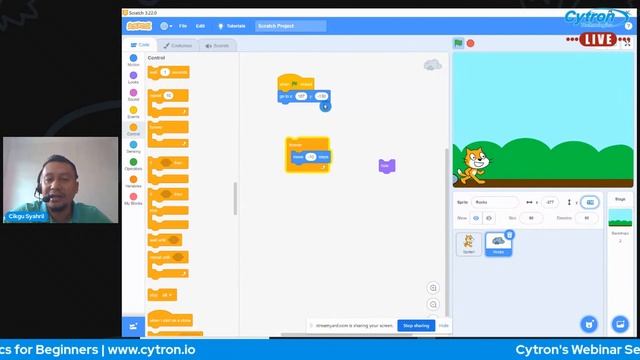
Task: Click the sprite name field
Action: pyautogui.click(x=495, y=202)
